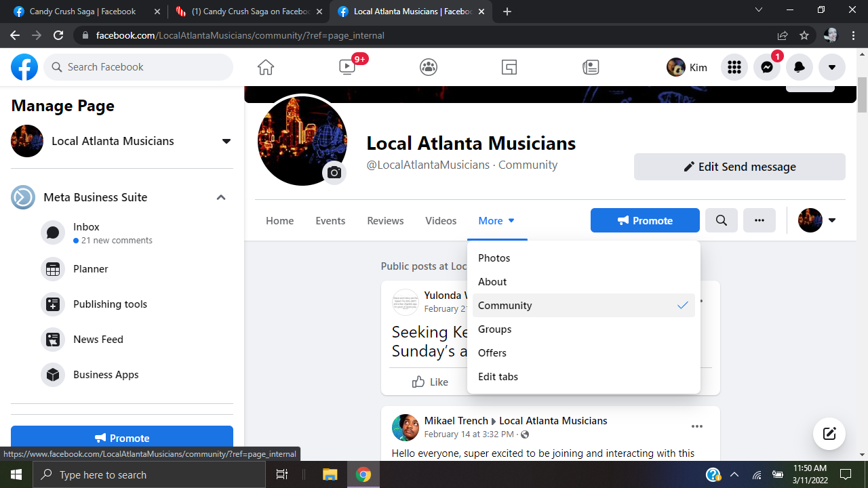Open the Watch video icon
Screen dimensions: 868x488
347,67
